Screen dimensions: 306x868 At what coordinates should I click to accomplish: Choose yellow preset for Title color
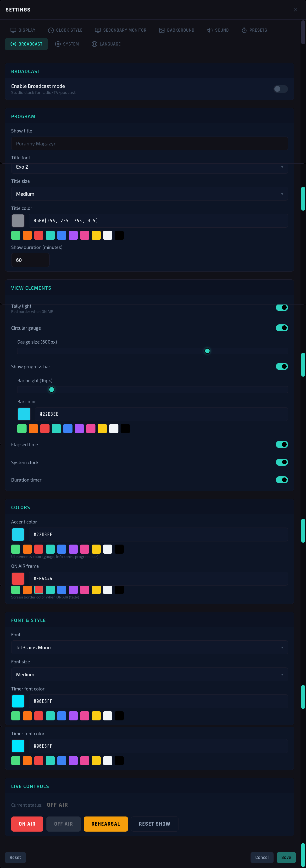coord(96,235)
